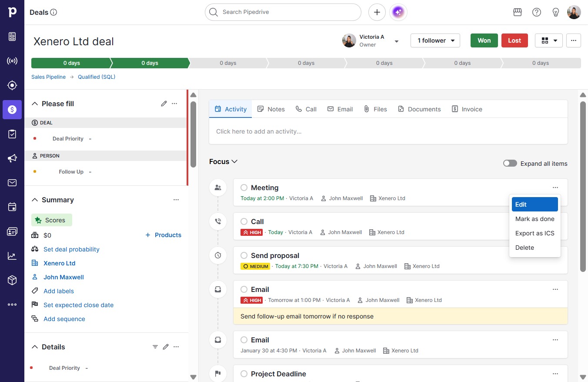Open the Calendar activities icon in sidebar

[x=12, y=207]
